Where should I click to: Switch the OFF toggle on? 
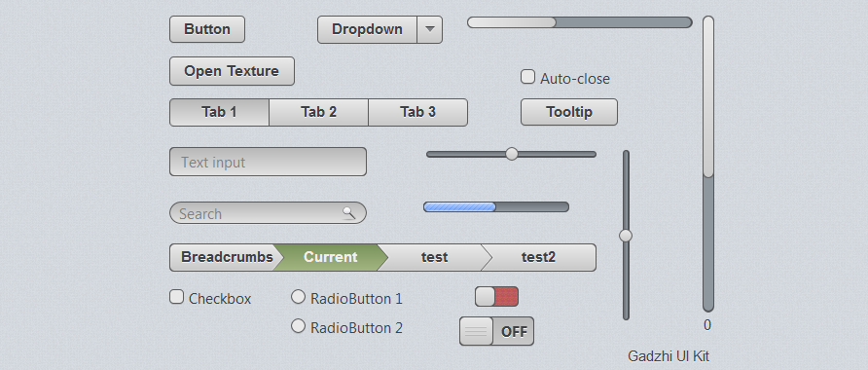[x=496, y=331]
